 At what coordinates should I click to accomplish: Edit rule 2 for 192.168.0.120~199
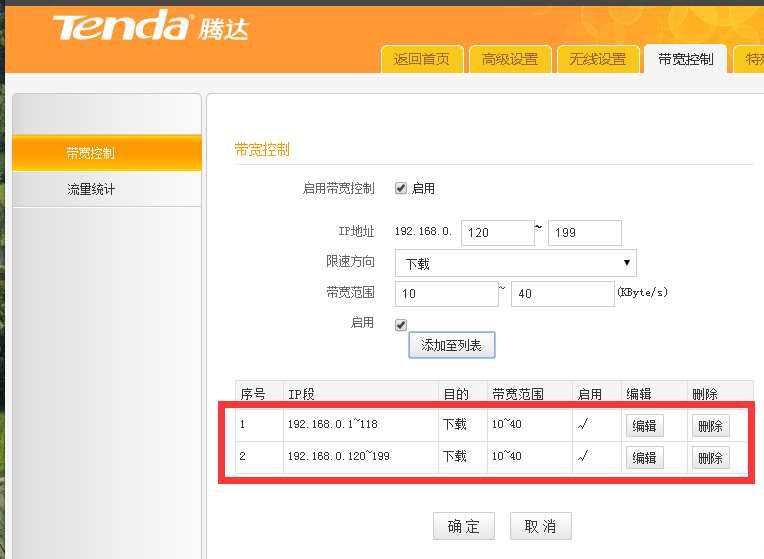point(643,457)
